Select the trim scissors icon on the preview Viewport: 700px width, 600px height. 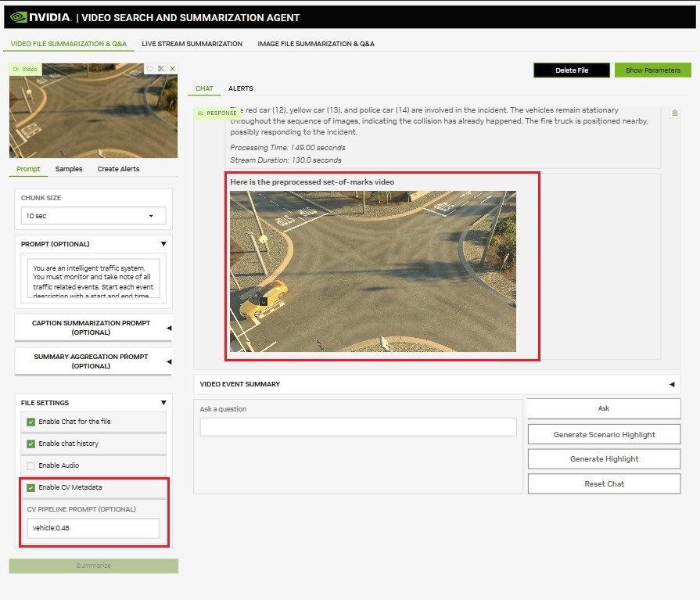click(x=161, y=69)
